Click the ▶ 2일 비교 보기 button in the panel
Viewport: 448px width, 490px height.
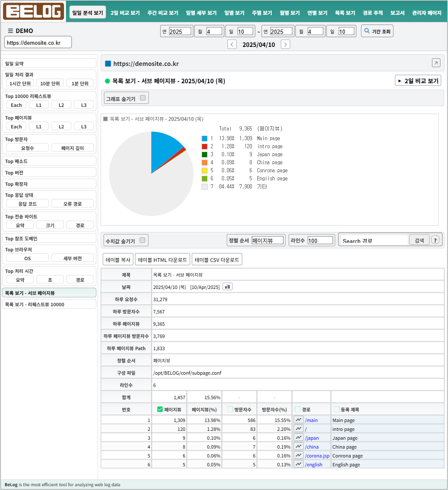coord(418,81)
